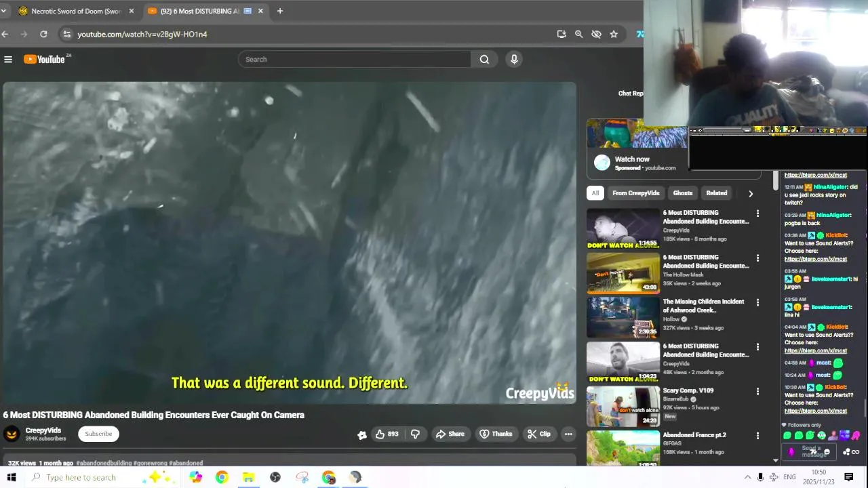Viewport: 868px width, 488px height.
Task: Select the All filter chip
Action: click(595, 193)
